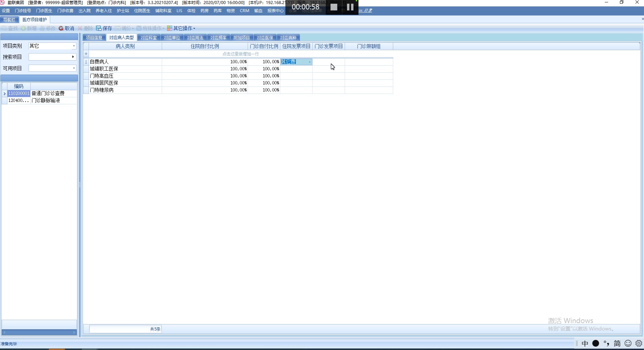Click the 删除 delete toolbar button
The height and width of the screenshot is (350, 644).
(86, 28)
